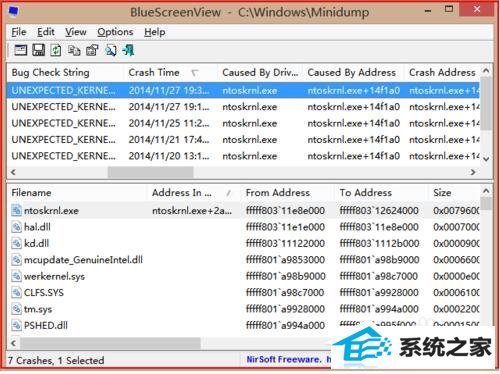The image size is (500, 374).
Task: Click upper pane scrollbar down arrow
Action: (x=486, y=159)
